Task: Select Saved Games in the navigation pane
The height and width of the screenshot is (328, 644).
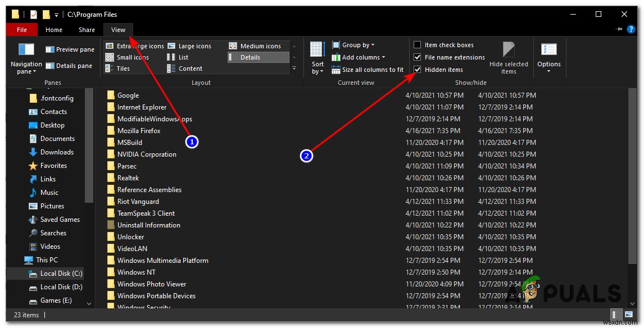Action: tap(54, 220)
